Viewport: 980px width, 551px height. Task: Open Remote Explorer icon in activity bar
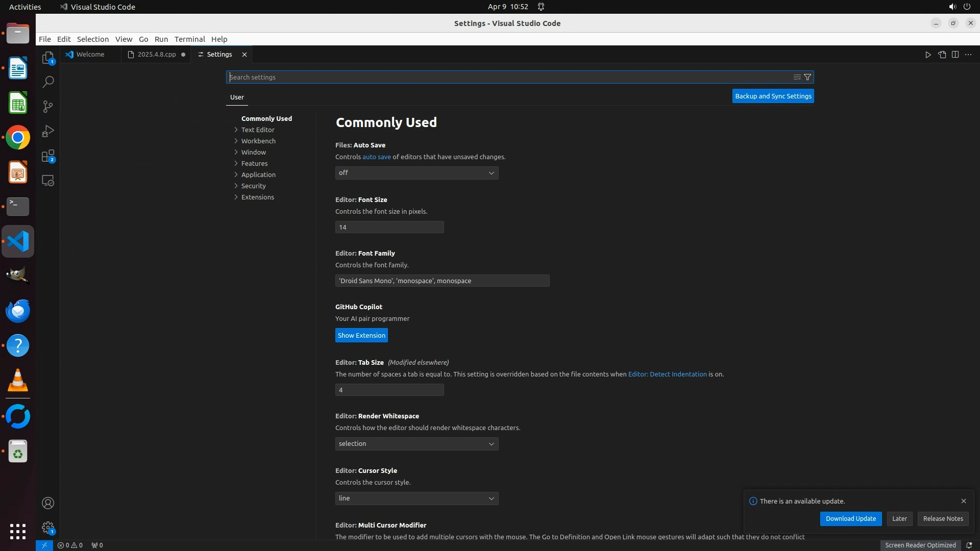point(47,181)
